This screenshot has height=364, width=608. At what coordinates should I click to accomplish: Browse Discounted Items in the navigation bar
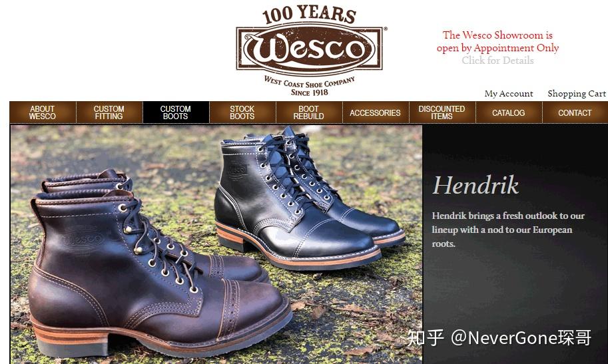coord(442,112)
